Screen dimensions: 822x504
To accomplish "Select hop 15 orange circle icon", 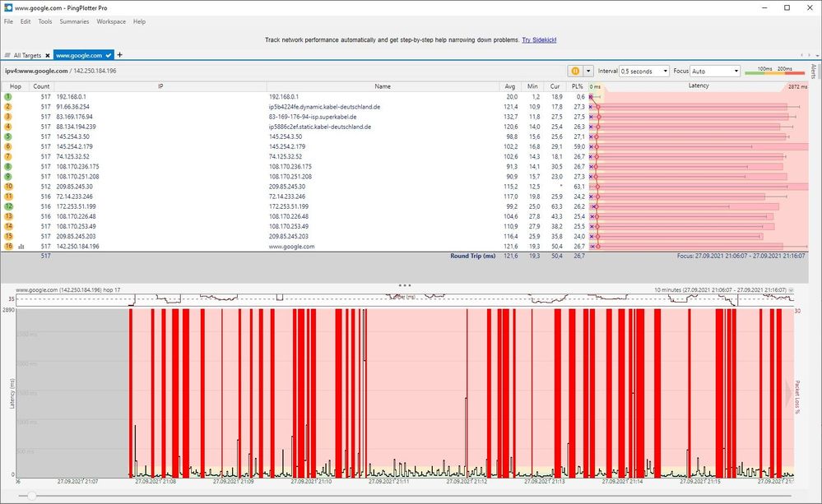I will [8, 236].
